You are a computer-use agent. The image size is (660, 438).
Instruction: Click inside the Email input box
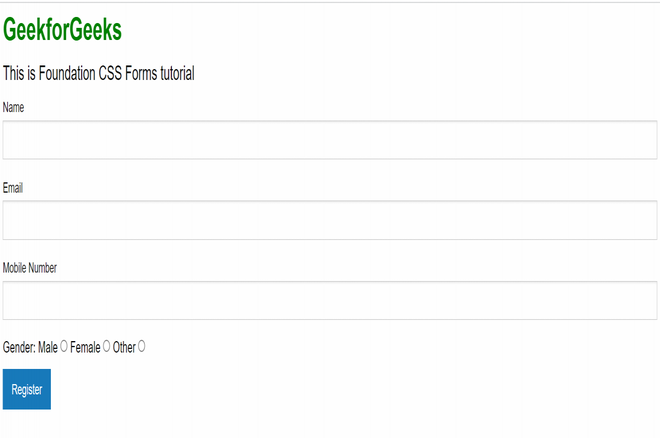point(329,220)
